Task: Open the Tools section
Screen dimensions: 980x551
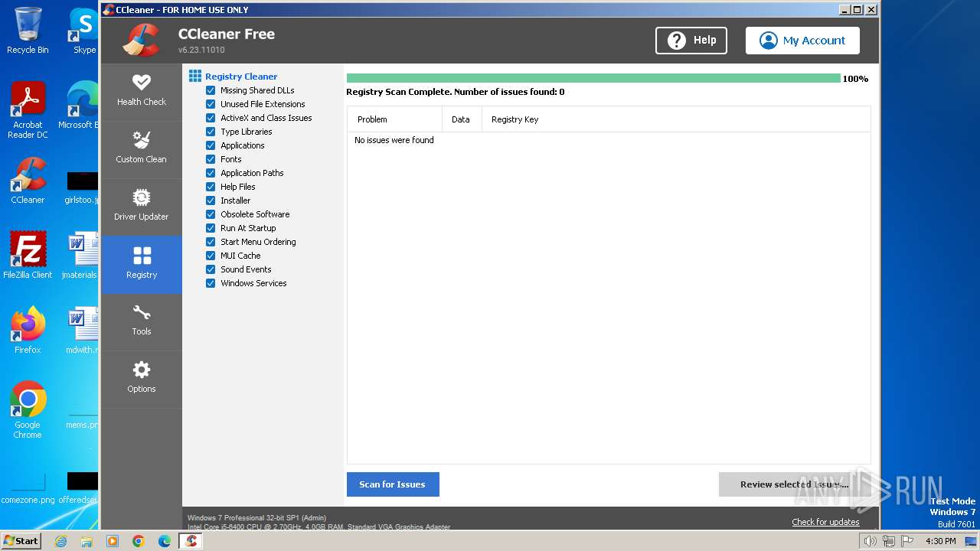Action: [142, 321]
